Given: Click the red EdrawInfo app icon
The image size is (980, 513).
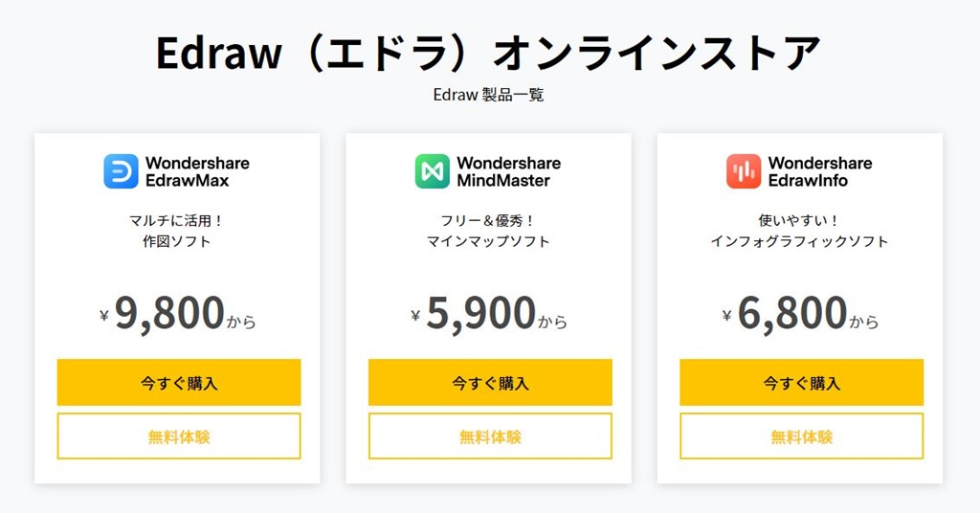Looking at the screenshot, I should pos(743,171).
